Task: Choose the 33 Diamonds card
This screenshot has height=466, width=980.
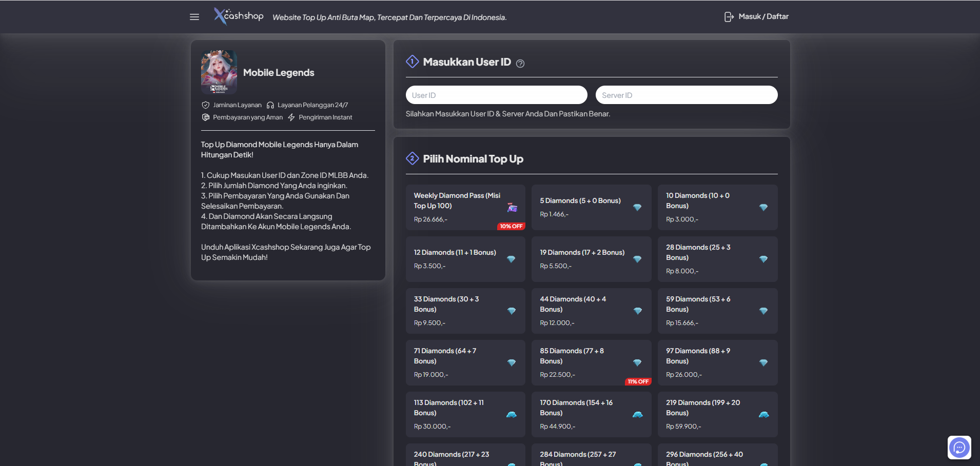Action: coord(465,311)
